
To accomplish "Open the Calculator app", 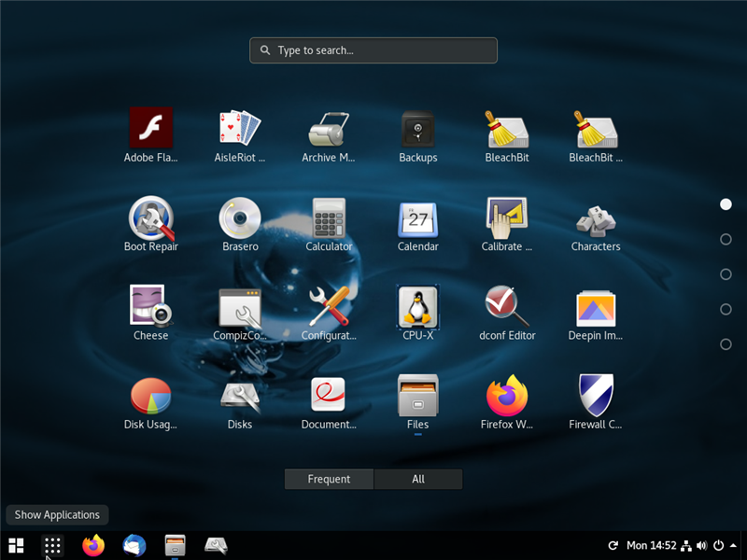I will [329, 224].
